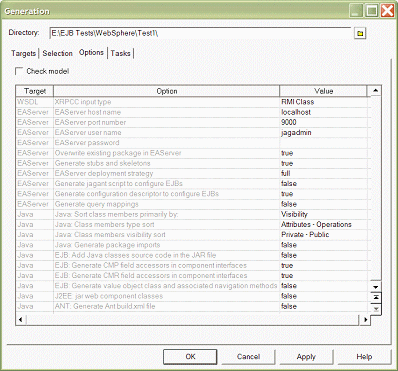Select value for ANT: Generate Ant build.xml file
This screenshot has width=398, height=371.
click(x=323, y=306)
